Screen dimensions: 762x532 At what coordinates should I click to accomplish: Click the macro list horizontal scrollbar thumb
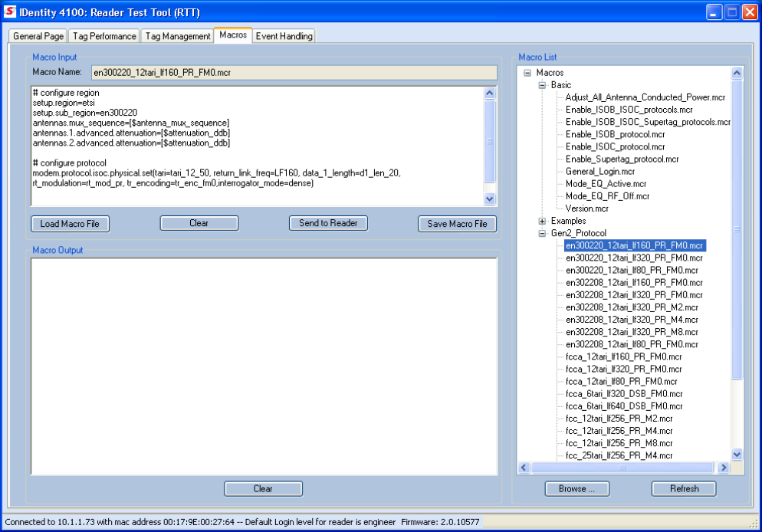pos(622,468)
